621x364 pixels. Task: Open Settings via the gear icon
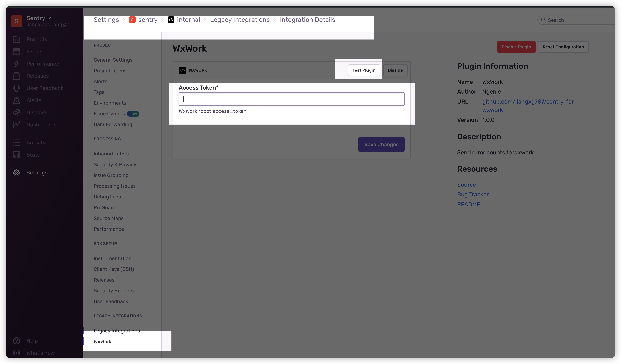[x=17, y=173]
